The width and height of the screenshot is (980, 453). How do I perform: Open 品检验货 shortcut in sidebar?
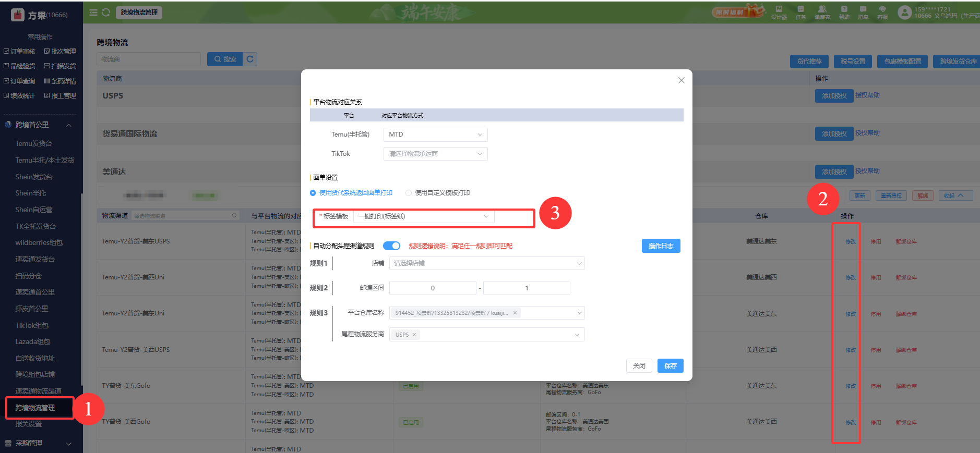[19, 66]
